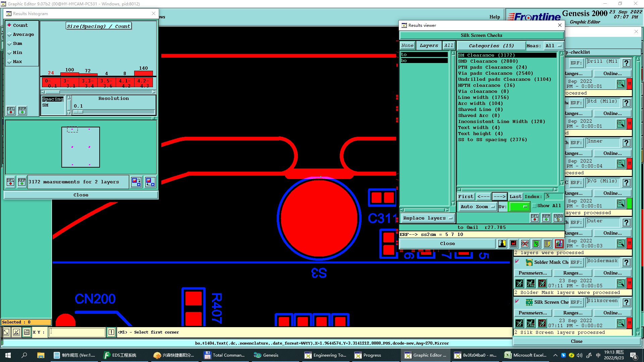Click help question mark beside Soldermask ERF
Viewport: 644px width, 362px height.
626,262
